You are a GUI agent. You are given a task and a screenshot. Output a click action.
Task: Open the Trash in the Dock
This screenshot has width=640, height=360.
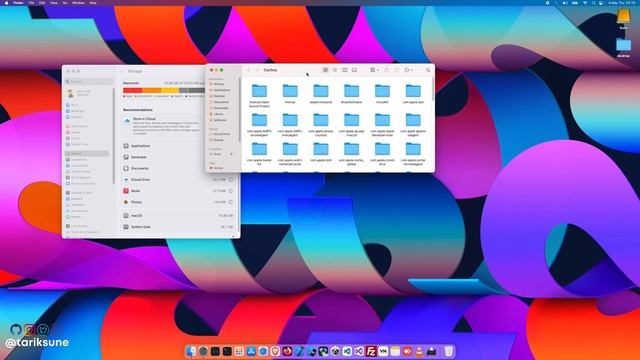pos(449,351)
